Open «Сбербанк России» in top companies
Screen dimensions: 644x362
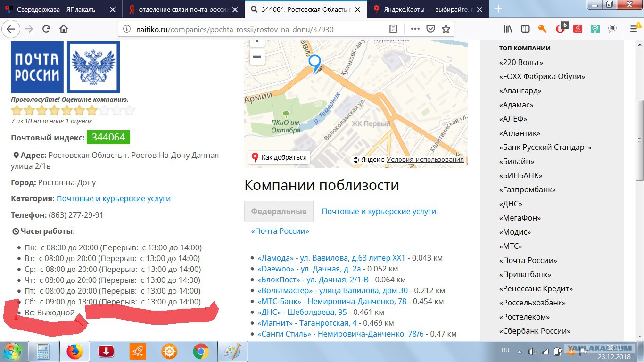coord(535,331)
